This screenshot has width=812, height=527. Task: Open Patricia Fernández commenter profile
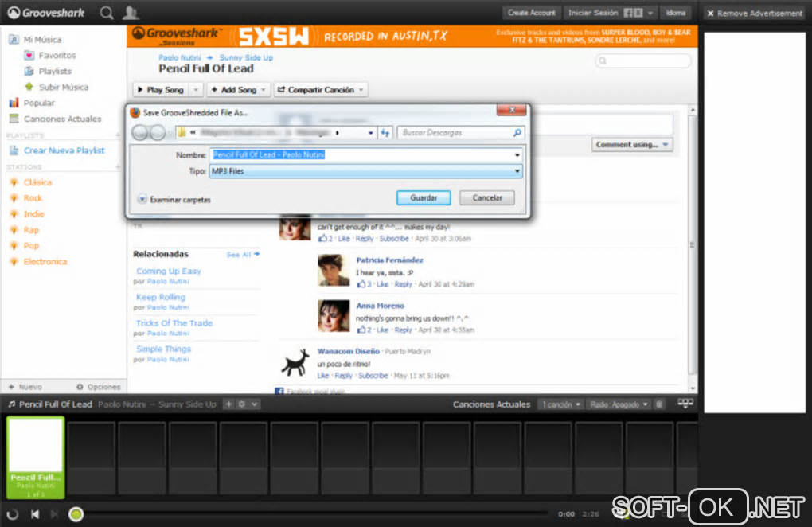(389, 260)
